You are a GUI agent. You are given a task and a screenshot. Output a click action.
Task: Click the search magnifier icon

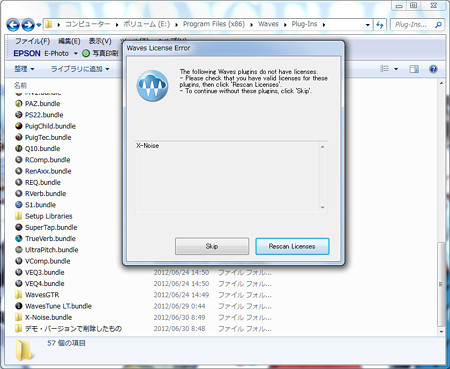pos(439,24)
